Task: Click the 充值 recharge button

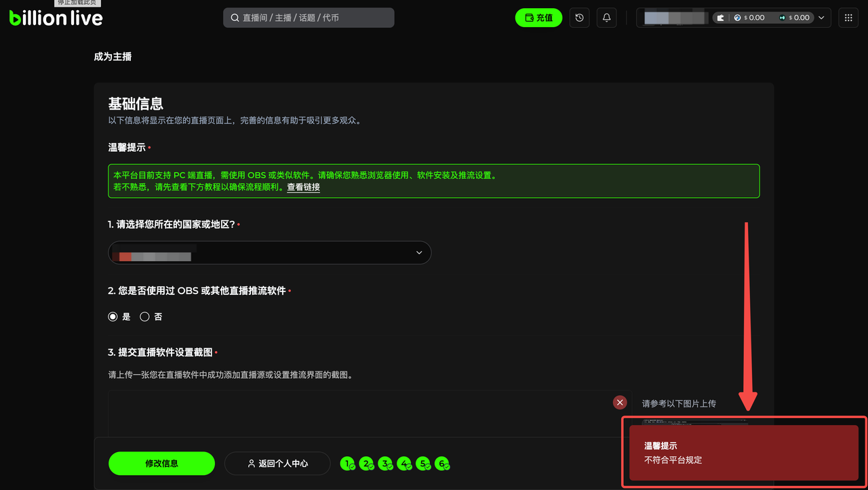Action: click(x=538, y=18)
